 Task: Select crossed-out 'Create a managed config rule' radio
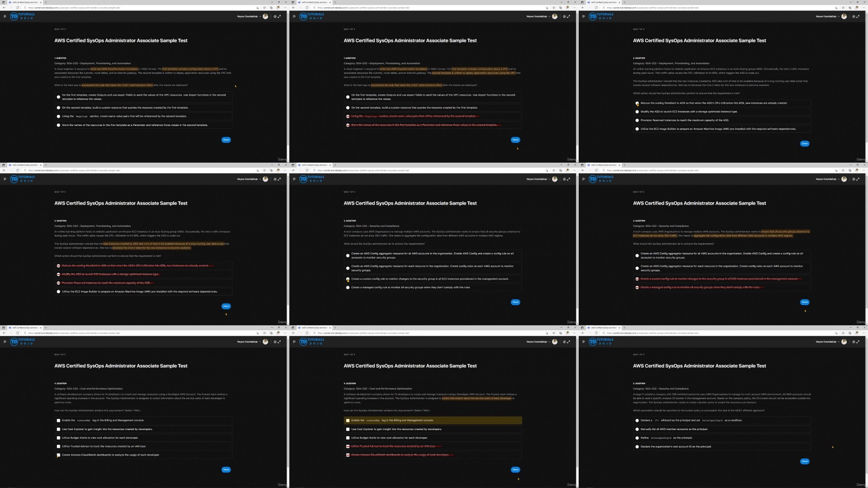click(x=637, y=288)
